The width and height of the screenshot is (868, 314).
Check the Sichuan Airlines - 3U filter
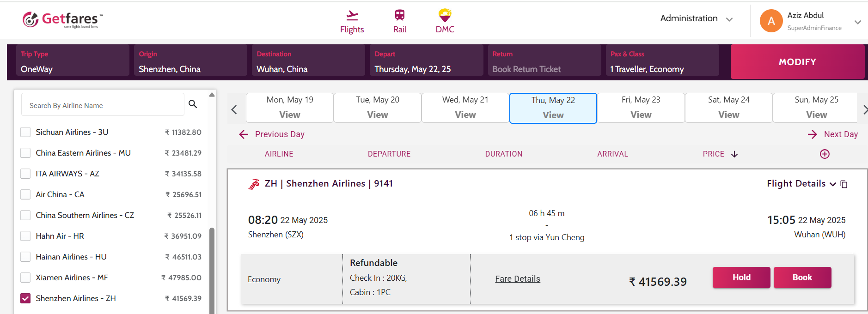click(25, 132)
